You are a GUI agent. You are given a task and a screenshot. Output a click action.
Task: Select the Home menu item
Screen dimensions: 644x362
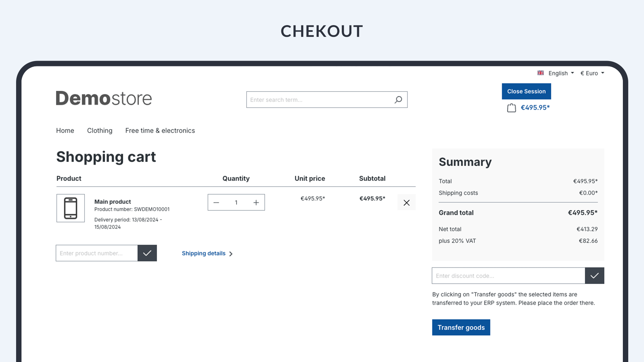click(65, 130)
